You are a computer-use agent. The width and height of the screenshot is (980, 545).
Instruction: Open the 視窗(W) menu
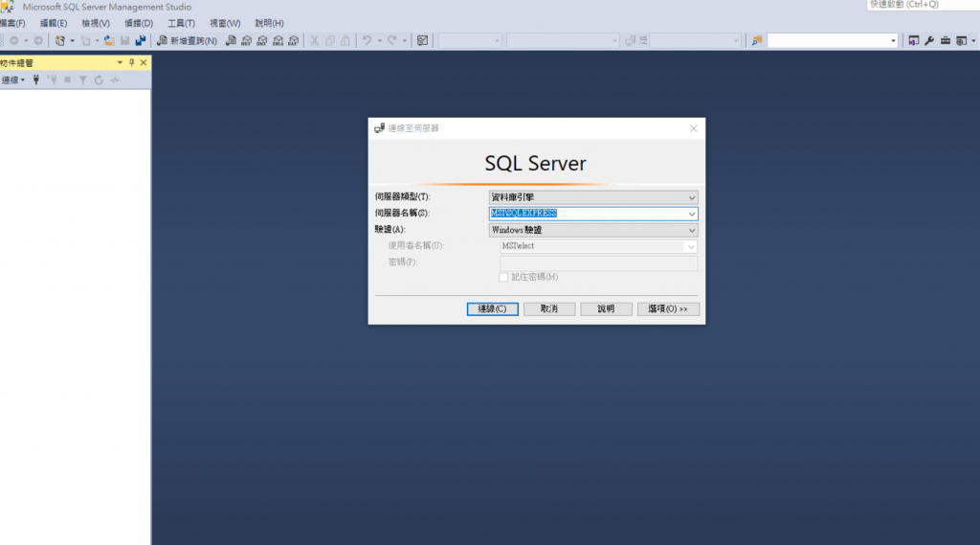[x=225, y=23]
